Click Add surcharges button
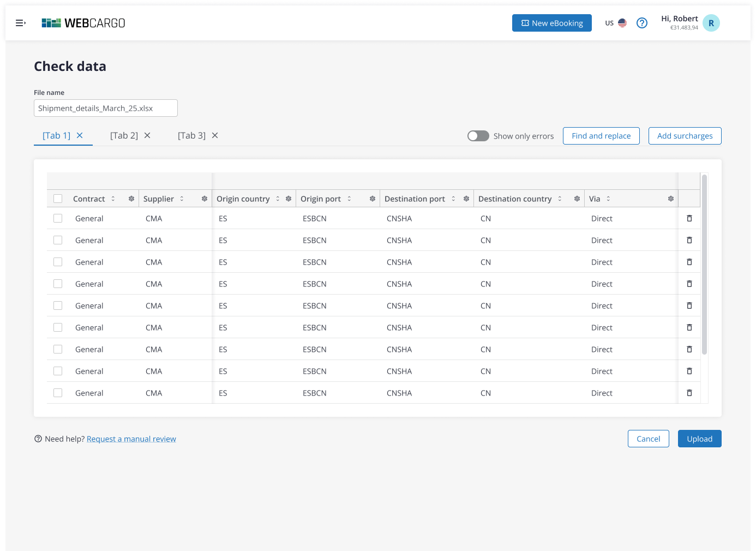This screenshot has height=551, width=756. click(x=685, y=136)
